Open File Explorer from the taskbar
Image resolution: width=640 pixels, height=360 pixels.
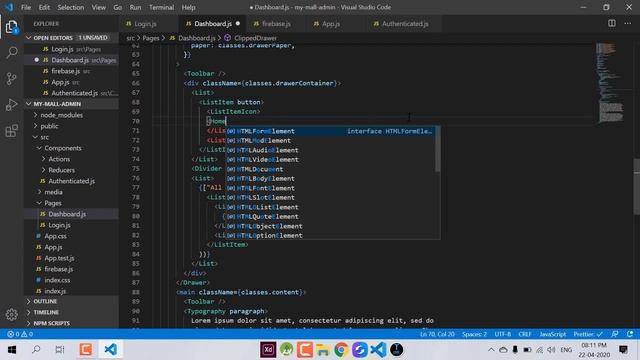coord(322,349)
